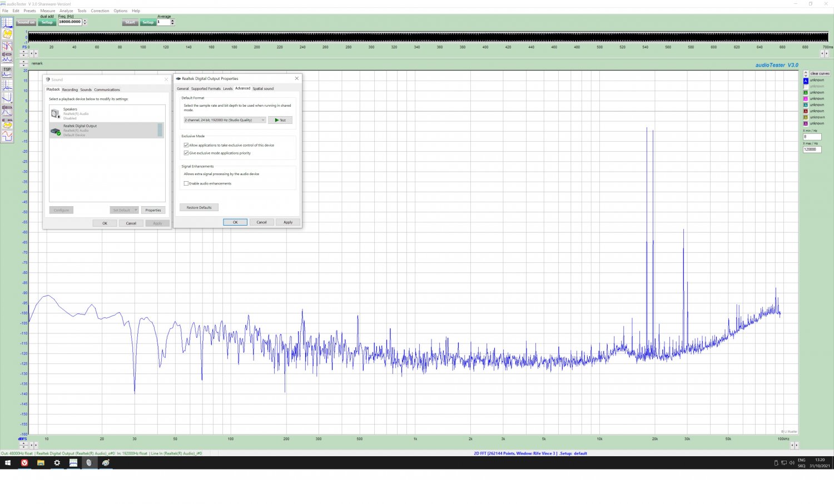Click Setup button under dual add
Screen dimensions: 834x504
pyautogui.click(x=47, y=22)
